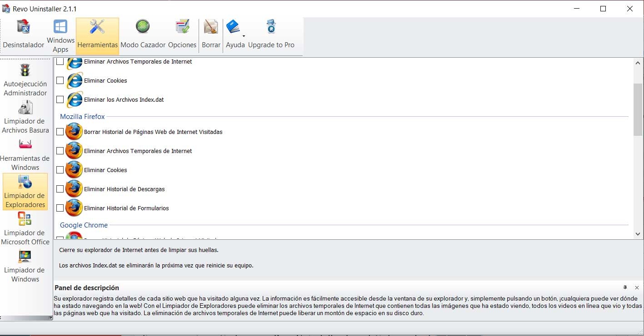
Task: Check Internet Explorer's Eliminar Archivos Temporales box
Action: [x=60, y=61]
